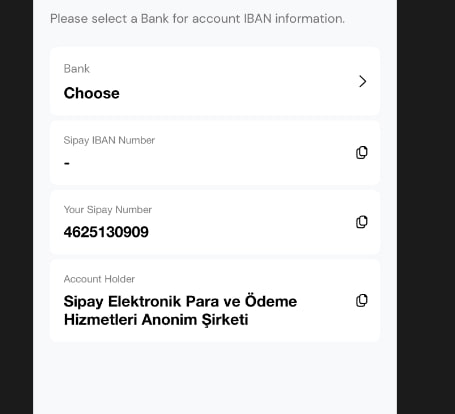Copy Your Sipay Number 4625130909
Screen dimensions: 455x414
click(362, 222)
